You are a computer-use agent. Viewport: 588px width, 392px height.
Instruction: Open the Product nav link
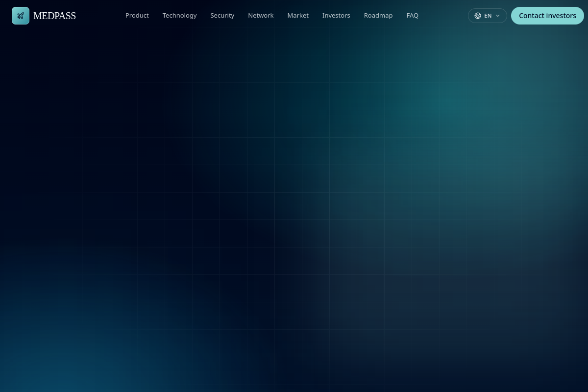click(137, 16)
